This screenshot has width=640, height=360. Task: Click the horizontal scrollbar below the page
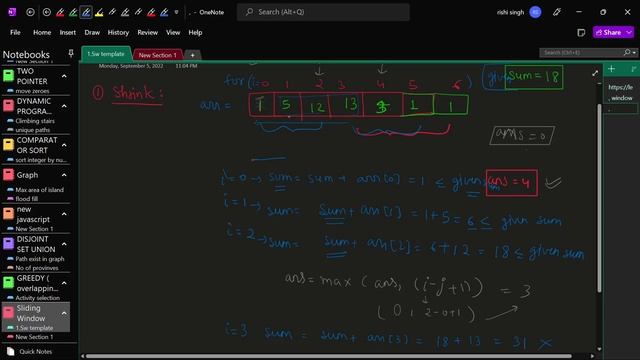(x=329, y=356)
